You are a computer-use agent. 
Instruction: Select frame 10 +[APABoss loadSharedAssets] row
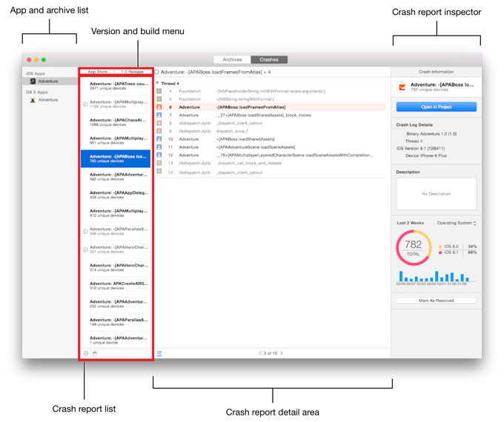pos(271,139)
